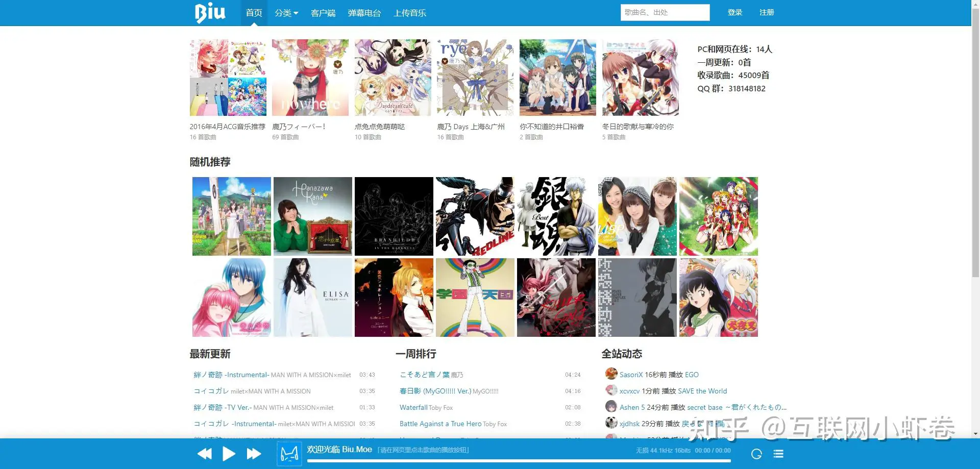This screenshot has height=469, width=980.
Task: Click the REDLINE album thumbnail
Action: [x=475, y=216]
